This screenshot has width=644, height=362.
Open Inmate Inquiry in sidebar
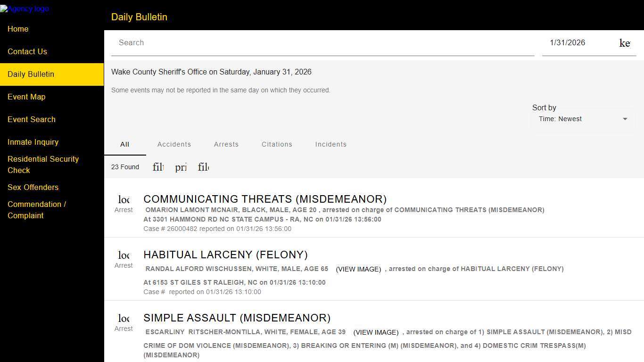point(33,142)
